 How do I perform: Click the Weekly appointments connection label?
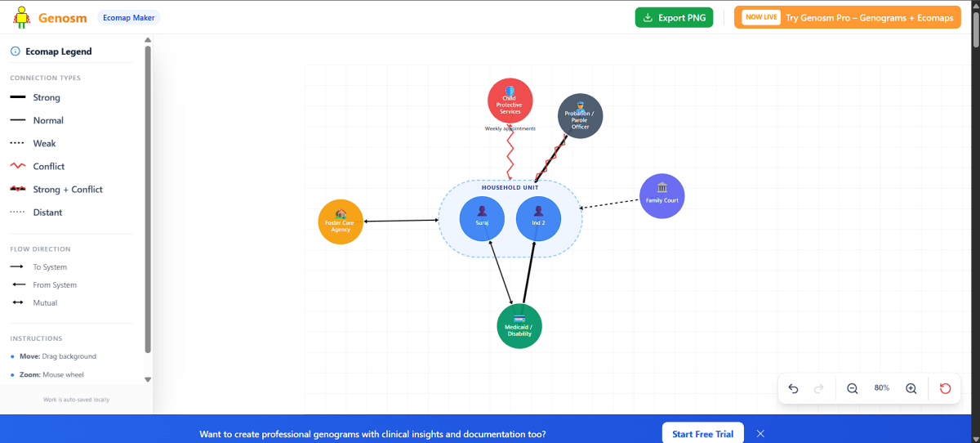[x=510, y=128]
